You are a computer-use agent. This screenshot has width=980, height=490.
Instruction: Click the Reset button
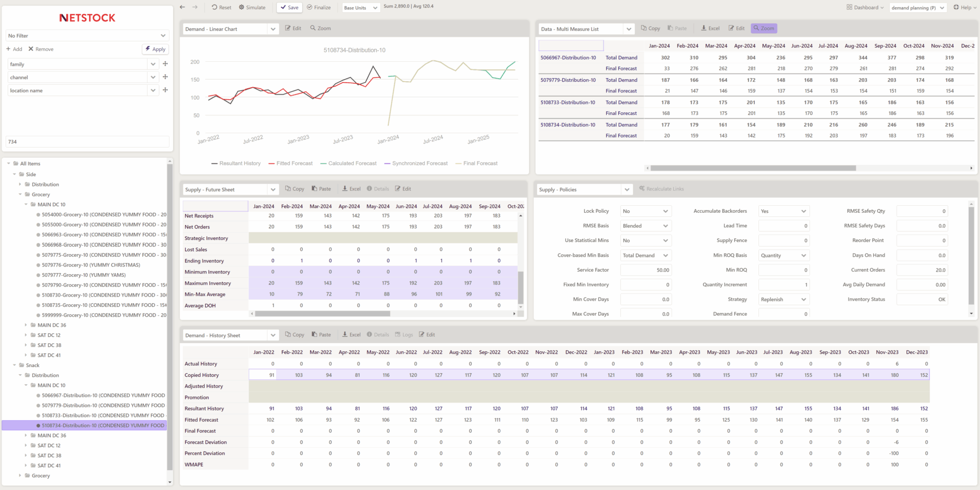pyautogui.click(x=222, y=8)
